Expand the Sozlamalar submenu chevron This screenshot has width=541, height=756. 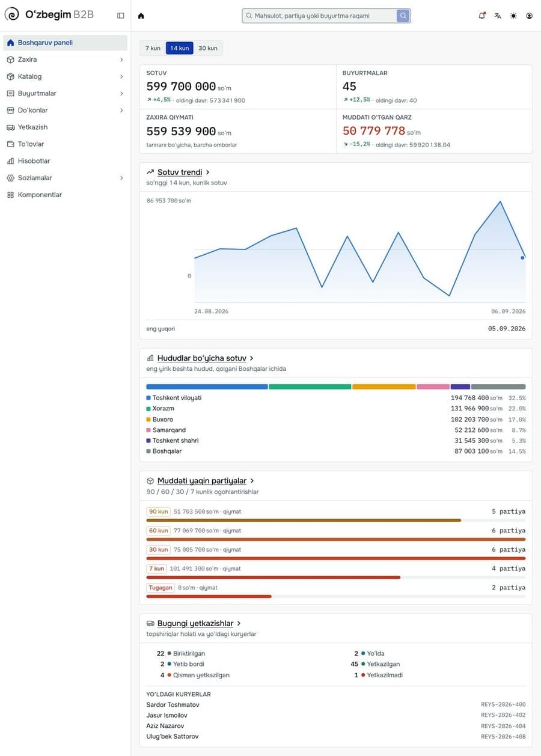tap(121, 178)
